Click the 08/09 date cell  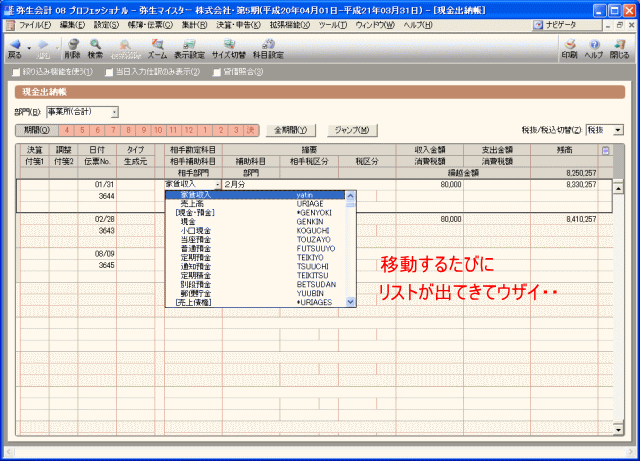(x=97, y=254)
